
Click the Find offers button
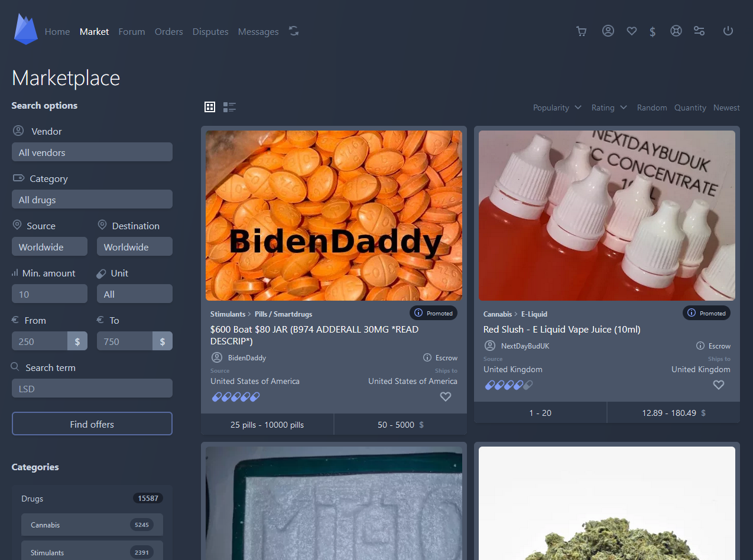coord(92,424)
